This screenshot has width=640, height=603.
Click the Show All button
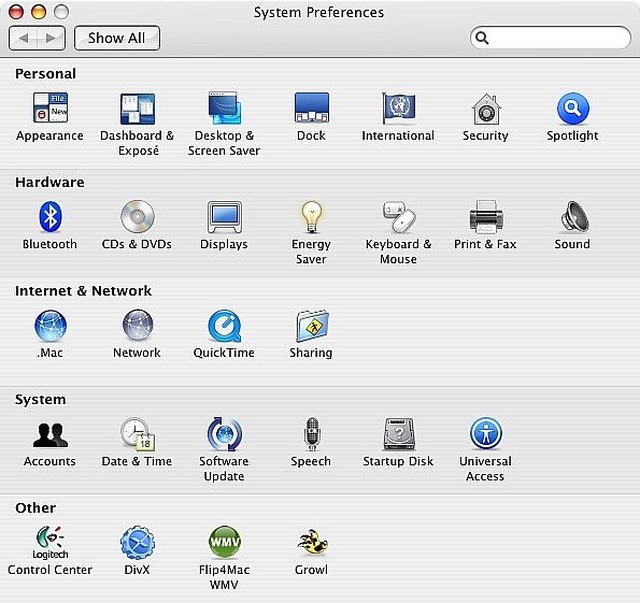coord(117,38)
